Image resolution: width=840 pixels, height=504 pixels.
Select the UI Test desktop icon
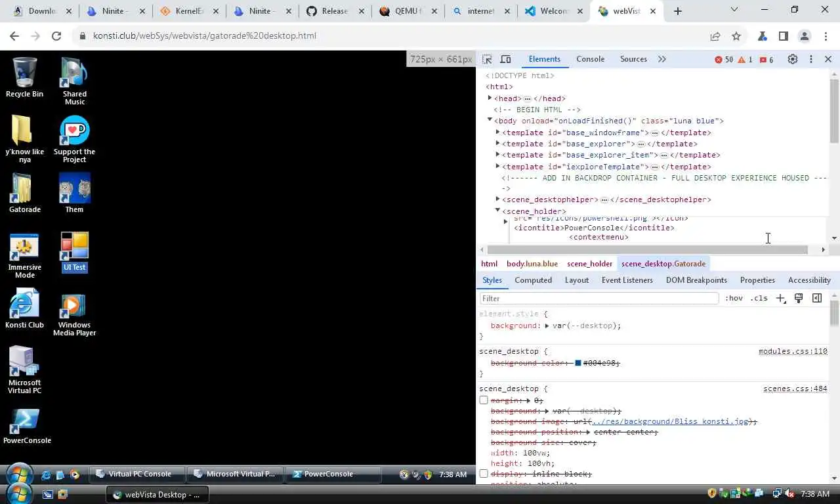tap(74, 251)
